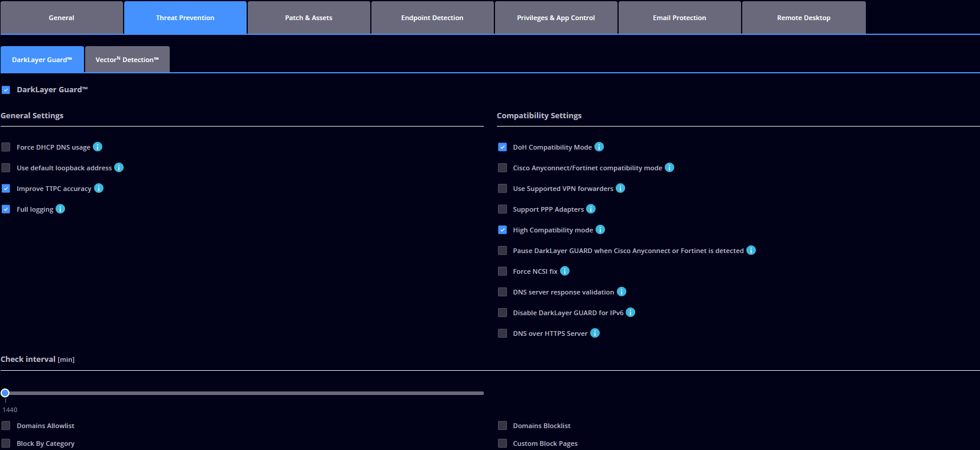This screenshot has height=450, width=980.
Task: Enable Force DHCP DNS usage
Action: 6,147
